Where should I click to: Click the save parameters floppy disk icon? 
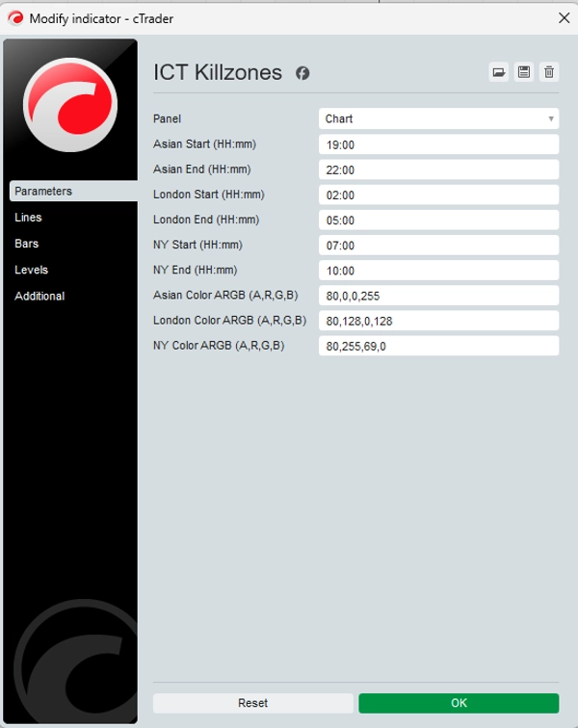[x=523, y=72]
